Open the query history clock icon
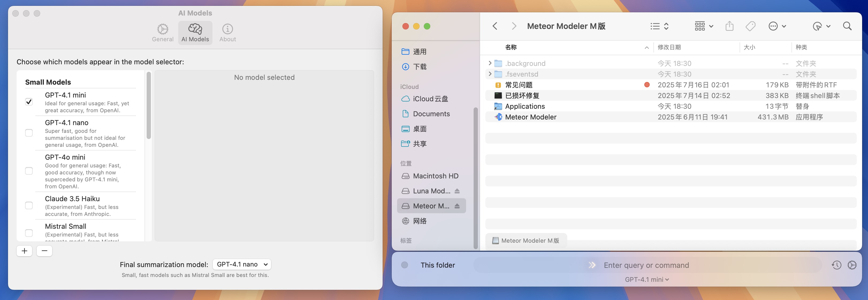 click(836, 265)
